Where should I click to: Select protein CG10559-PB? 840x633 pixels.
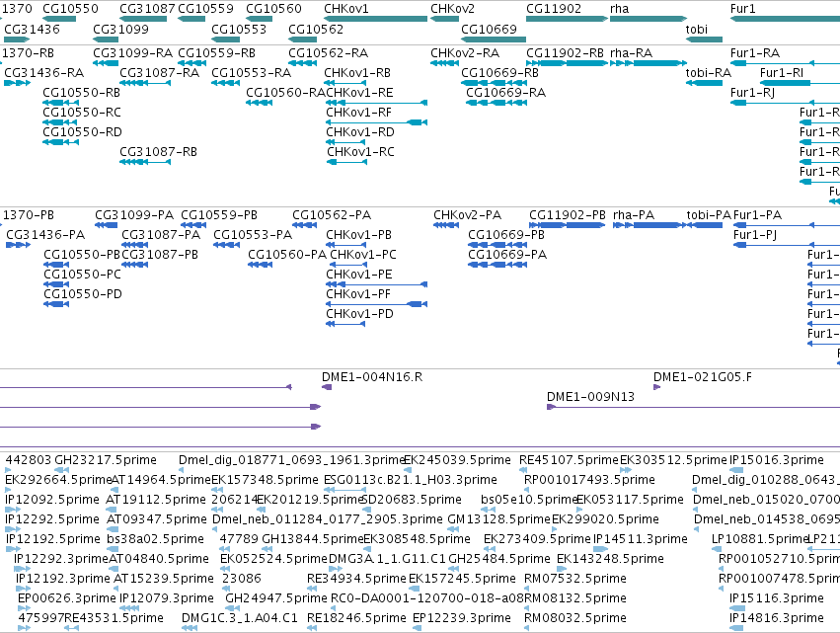pos(219,215)
